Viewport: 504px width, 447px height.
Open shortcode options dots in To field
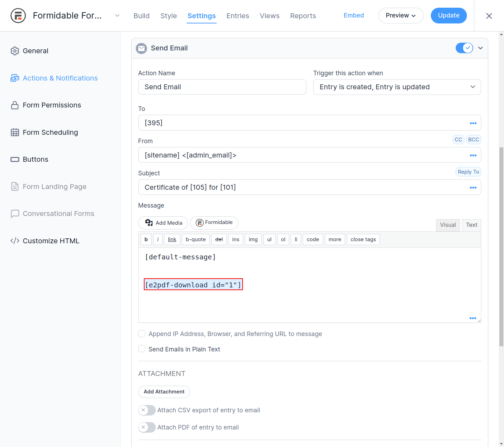pos(473,123)
